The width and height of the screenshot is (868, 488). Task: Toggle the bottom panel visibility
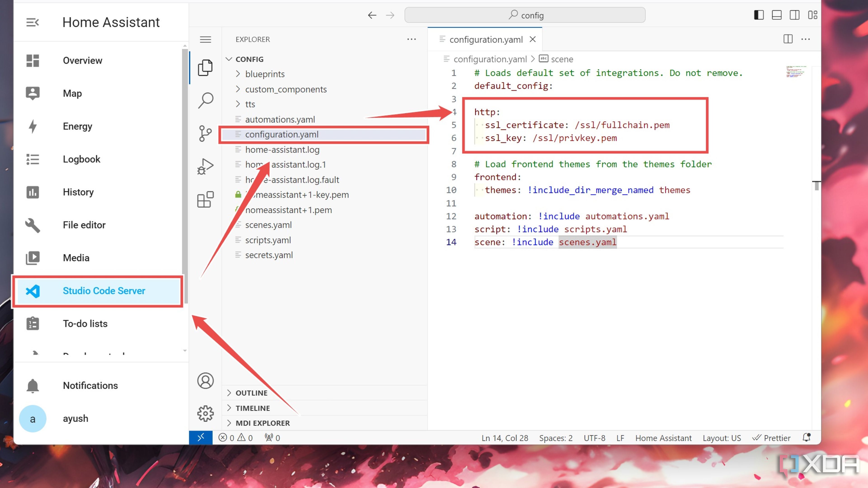(x=777, y=15)
